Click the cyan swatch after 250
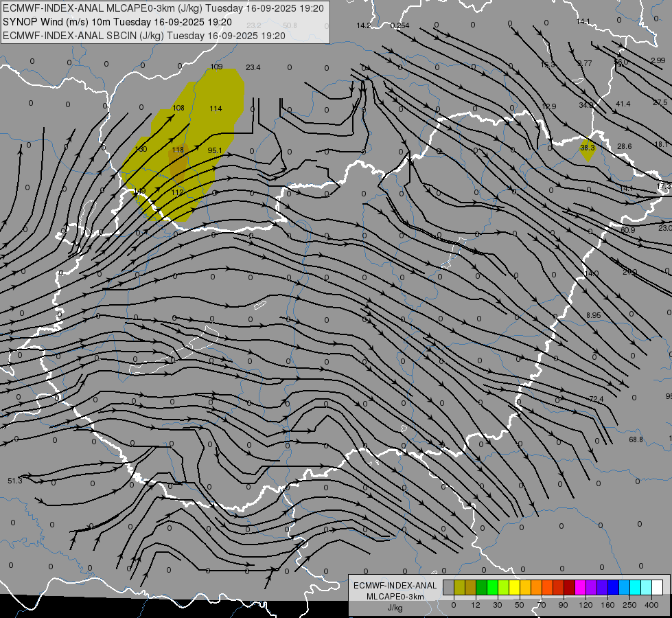 pyautogui.click(x=635, y=587)
